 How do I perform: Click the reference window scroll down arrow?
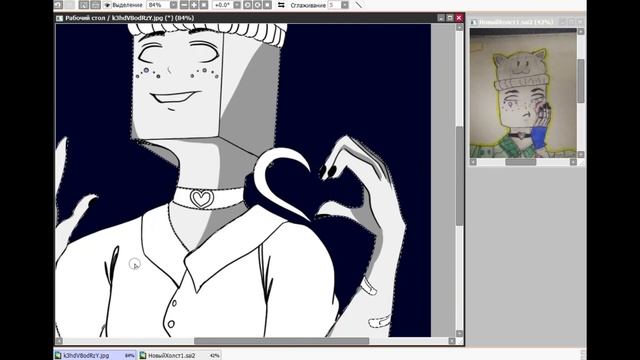tap(581, 154)
